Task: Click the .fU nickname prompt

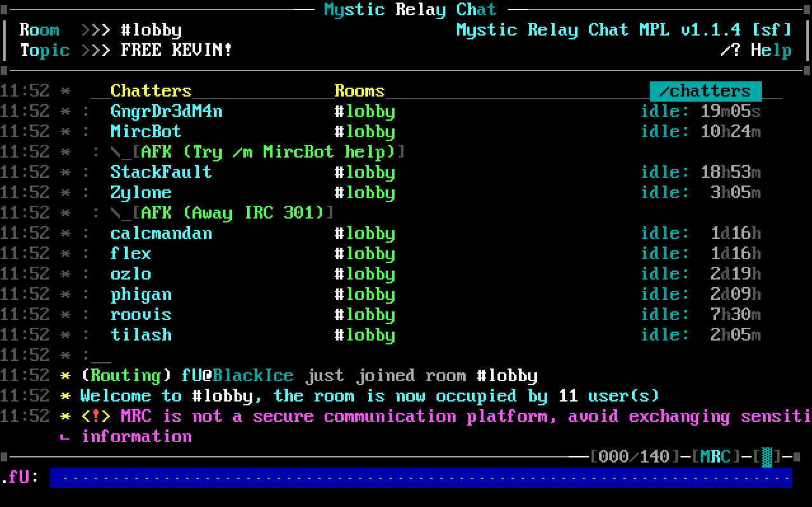Action: (x=19, y=478)
